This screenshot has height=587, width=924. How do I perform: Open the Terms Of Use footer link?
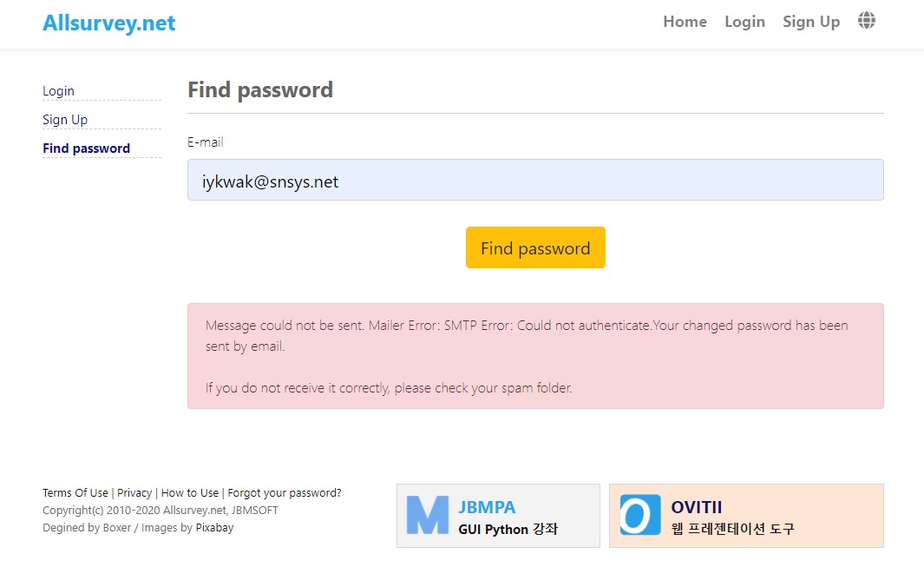point(75,493)
